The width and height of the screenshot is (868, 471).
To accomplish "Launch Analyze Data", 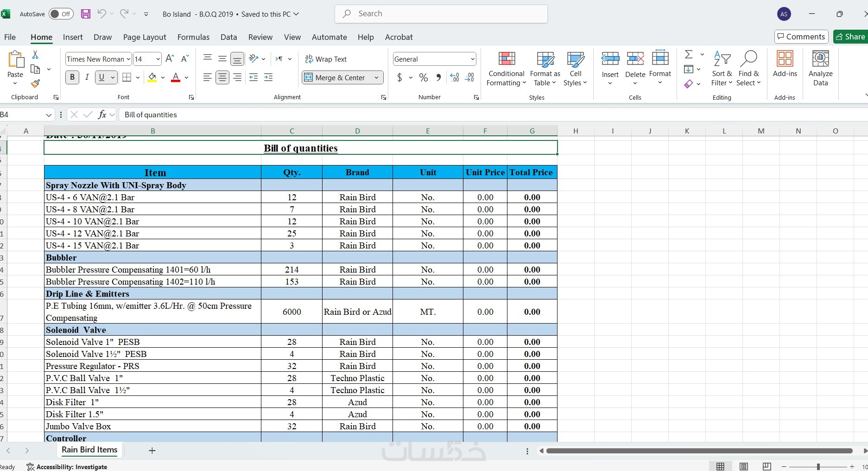I will tap(821, 68).
